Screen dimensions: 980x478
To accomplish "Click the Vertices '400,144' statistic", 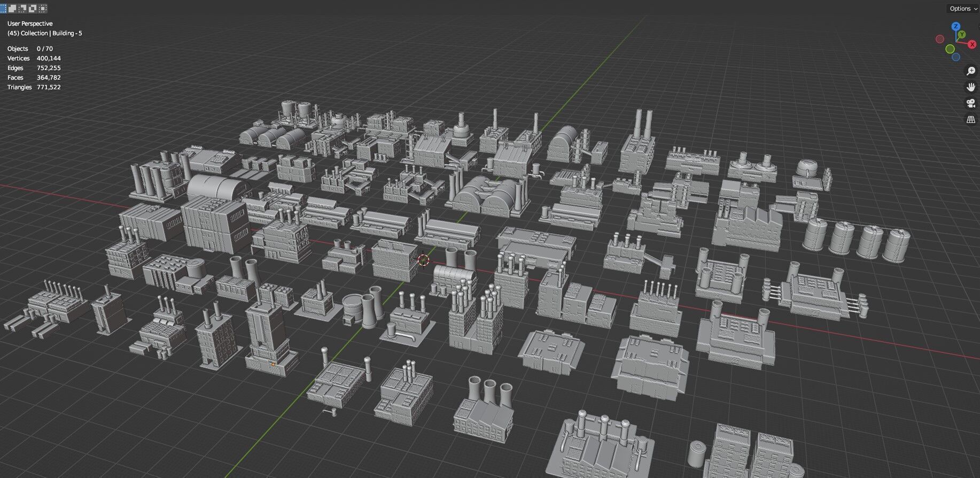I will pos(49,58).
